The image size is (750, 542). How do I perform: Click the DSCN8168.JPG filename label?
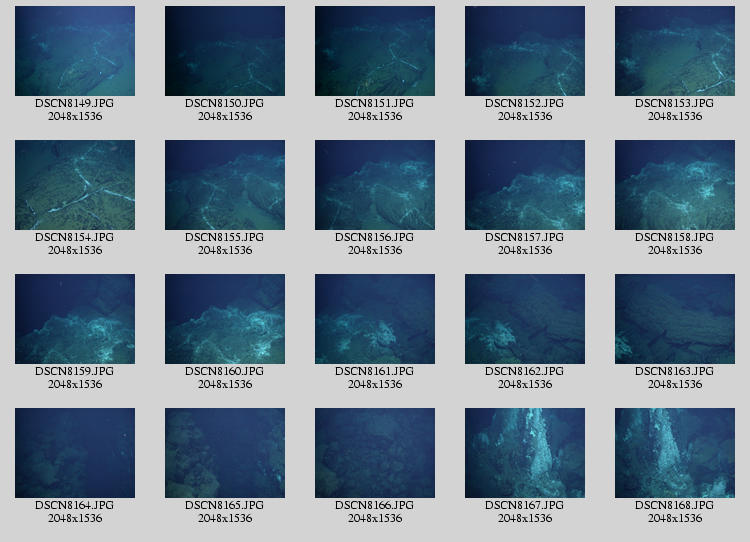(x=675, y=505)
